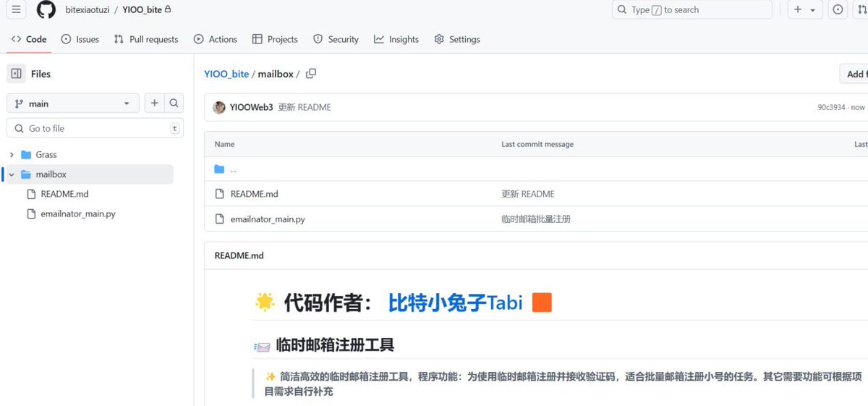868x406 pixels.
Task: Open pull requests icon in top-right header
Action: [x=861, y=10]
